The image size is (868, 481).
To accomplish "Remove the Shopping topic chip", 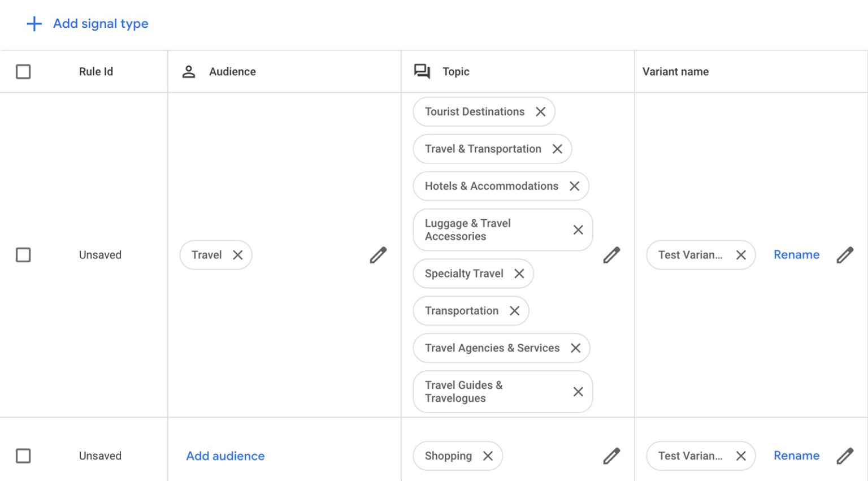I will (488, 456).
